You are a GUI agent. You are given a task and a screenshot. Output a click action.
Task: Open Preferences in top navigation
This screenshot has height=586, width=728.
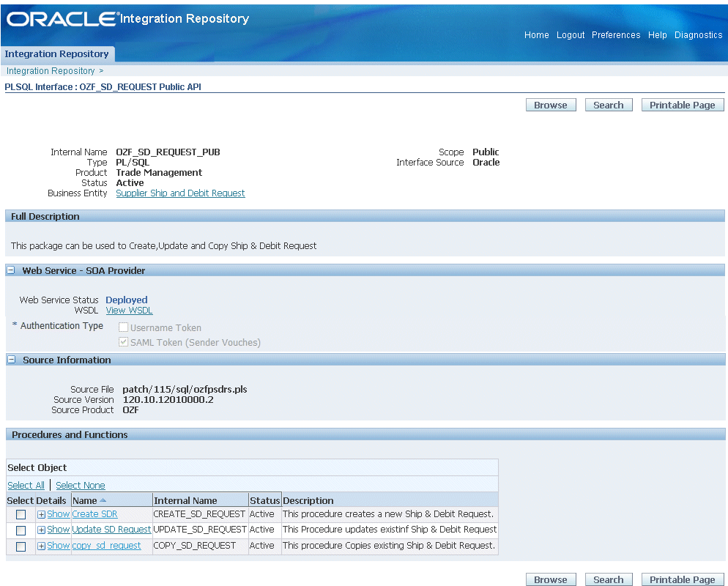pos(616,35)
